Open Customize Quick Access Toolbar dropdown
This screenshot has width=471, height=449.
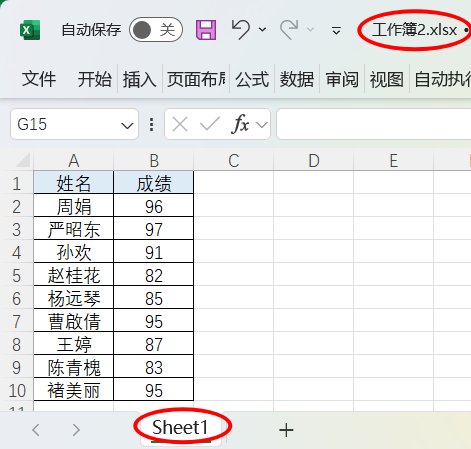tap(336, 31)
